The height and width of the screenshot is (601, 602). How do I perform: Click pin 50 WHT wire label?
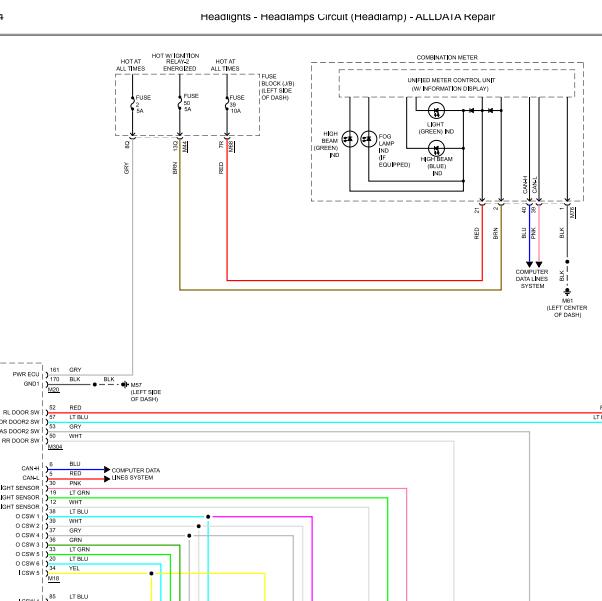[x=66, y=436]
